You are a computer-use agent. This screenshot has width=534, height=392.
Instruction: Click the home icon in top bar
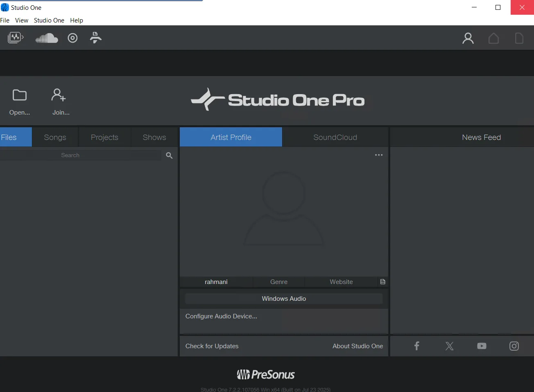(x=493, y=38)
